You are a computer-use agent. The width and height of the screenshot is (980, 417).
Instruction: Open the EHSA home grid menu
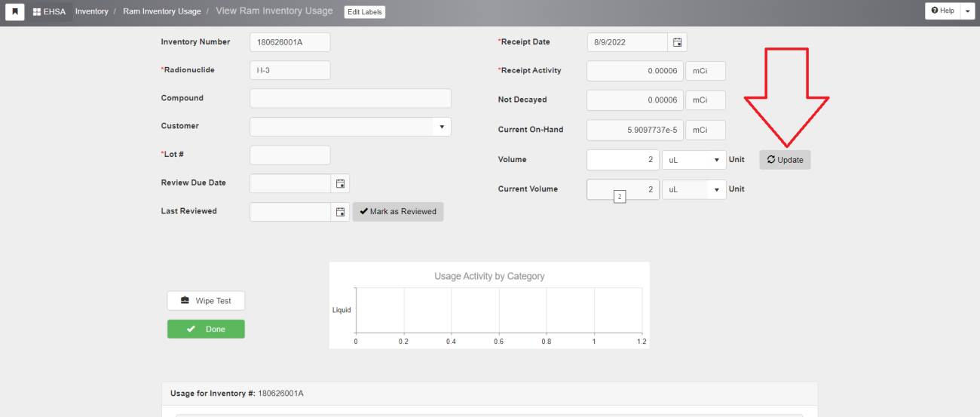50,11
